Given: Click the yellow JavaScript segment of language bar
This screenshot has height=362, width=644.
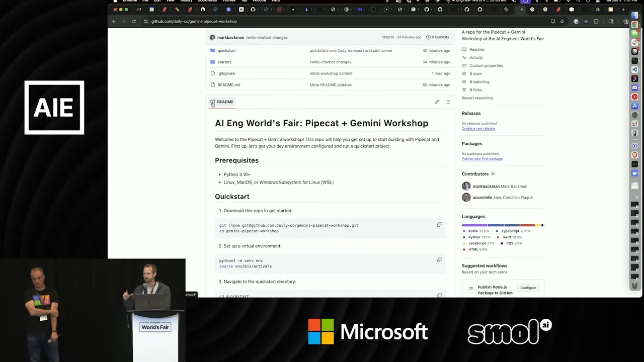Looking at the screenshot, I should [538, 225].
